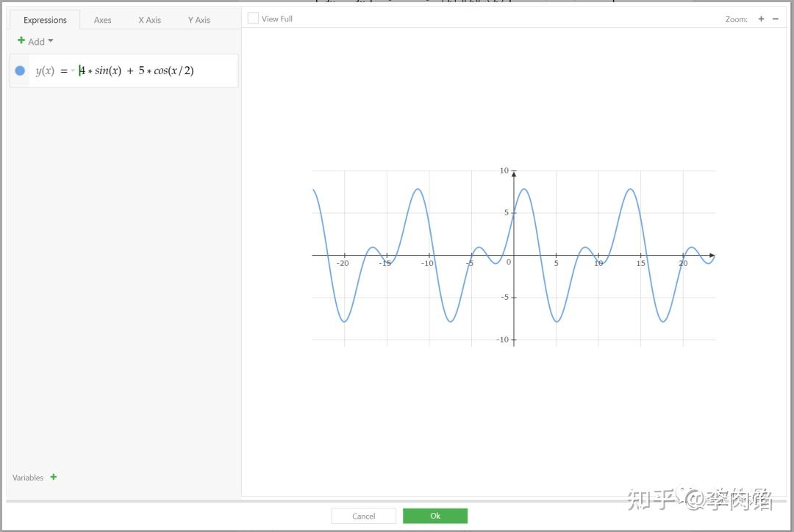The width and height of the screenshot is (794, 532).
Task: Open the X Axis tab
Action: coord(149,20)
